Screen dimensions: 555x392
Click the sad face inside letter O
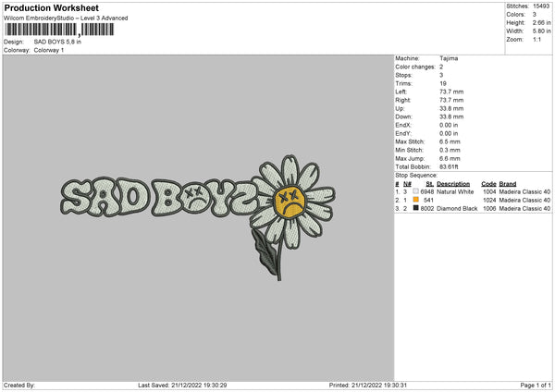194,198
